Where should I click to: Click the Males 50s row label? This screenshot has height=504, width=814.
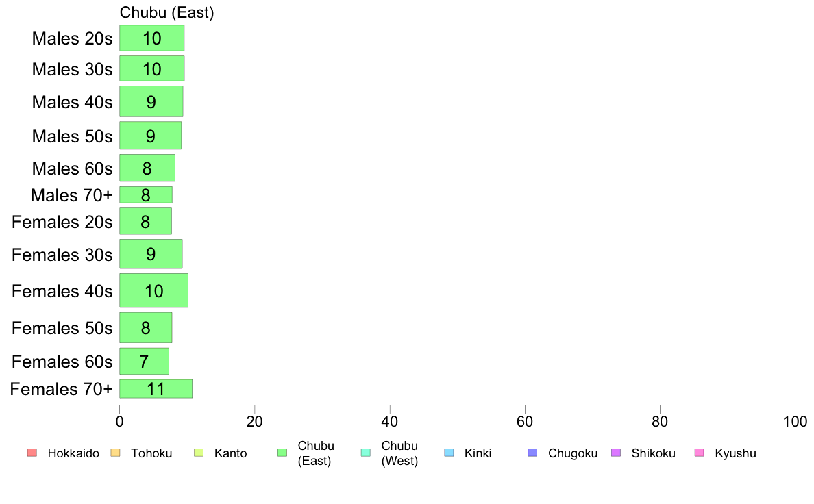[72, 136]
